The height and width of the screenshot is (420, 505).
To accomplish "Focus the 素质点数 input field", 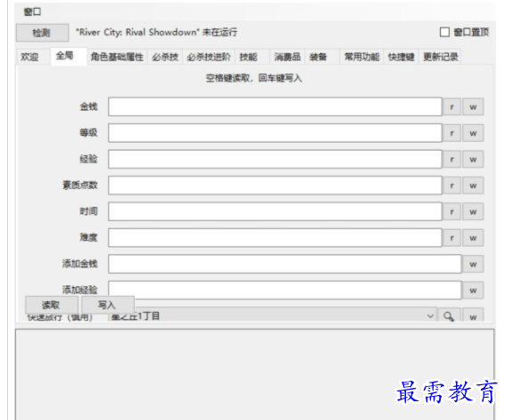I will tap(275, 185).
